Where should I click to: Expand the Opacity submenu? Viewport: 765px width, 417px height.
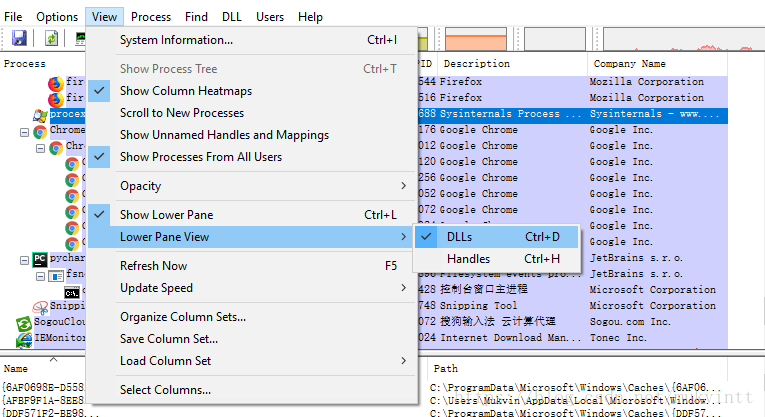coord(252,186)
